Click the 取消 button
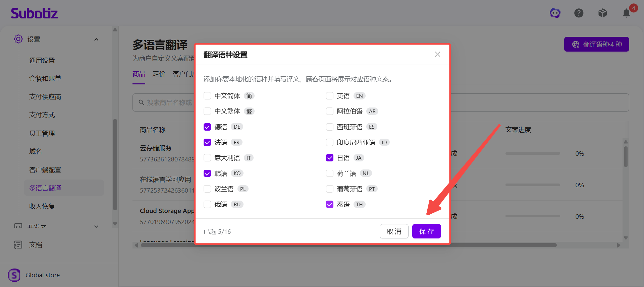 394,231
